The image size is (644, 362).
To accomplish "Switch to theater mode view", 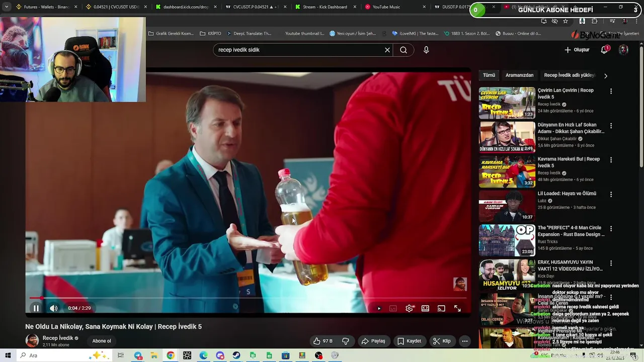I will [x=425, y=308].
